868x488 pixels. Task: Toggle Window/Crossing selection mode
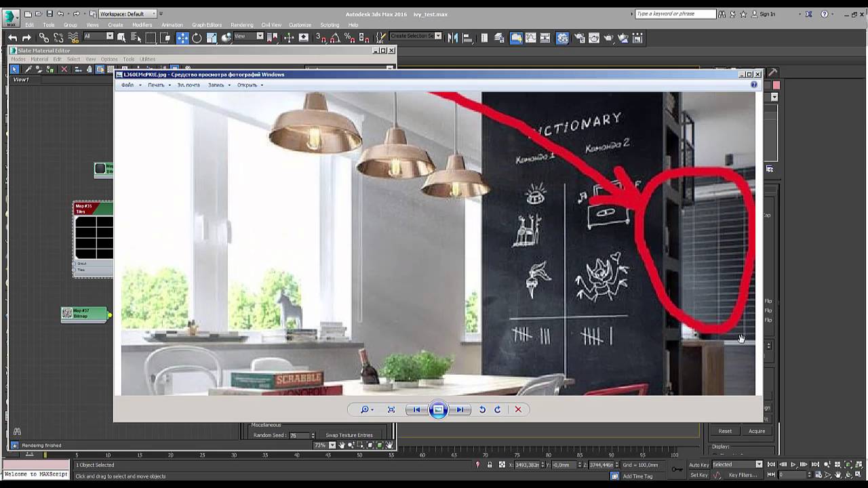coord(166,38)
